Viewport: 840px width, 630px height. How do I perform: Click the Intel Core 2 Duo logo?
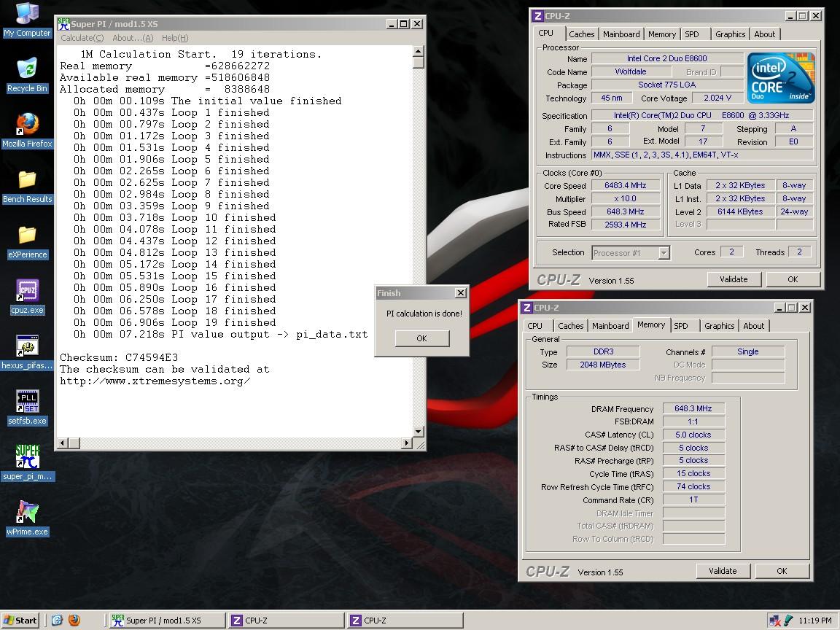780,78
